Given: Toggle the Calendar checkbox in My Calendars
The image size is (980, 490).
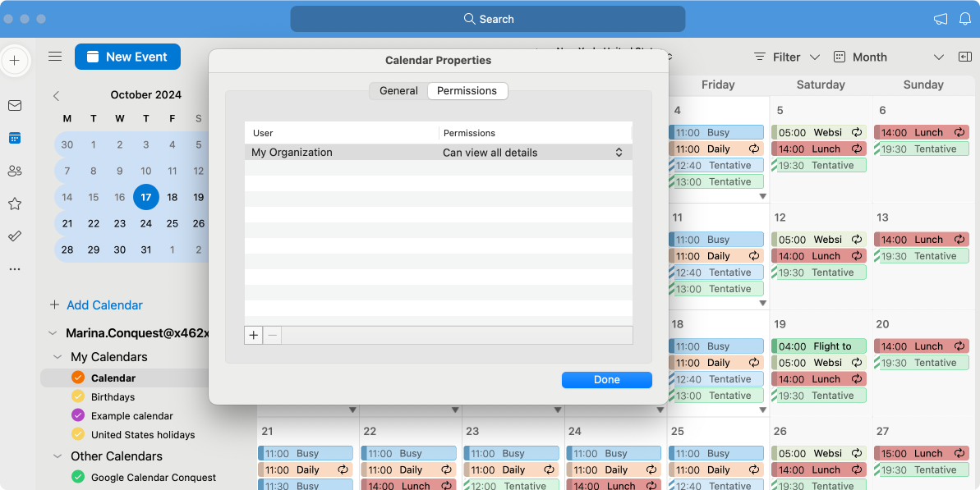Looking at the screenshot, I should click(x=77, y=378).
